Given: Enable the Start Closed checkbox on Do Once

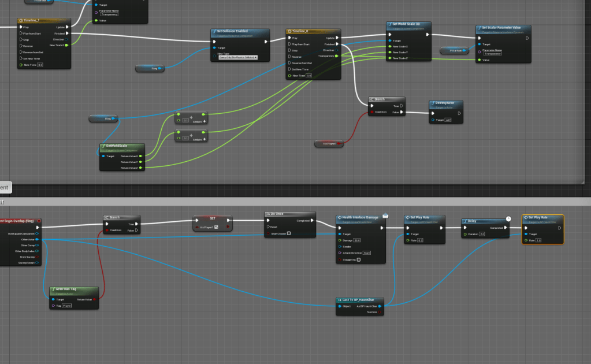Looking at the screenshot, I should (289, 233).
